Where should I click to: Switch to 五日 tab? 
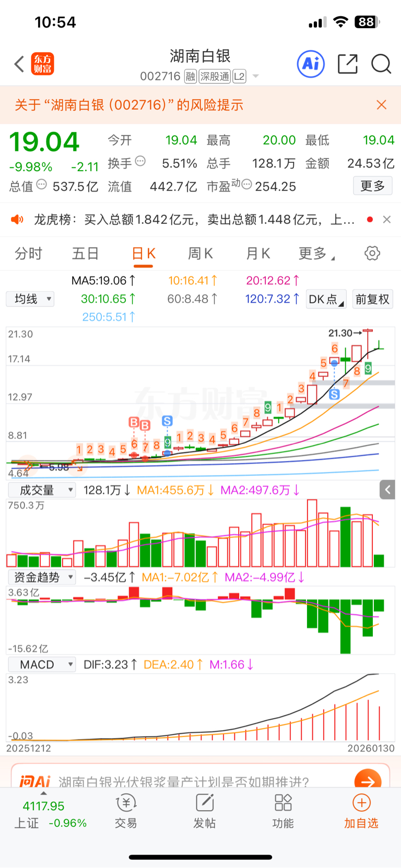coord(85,254)
